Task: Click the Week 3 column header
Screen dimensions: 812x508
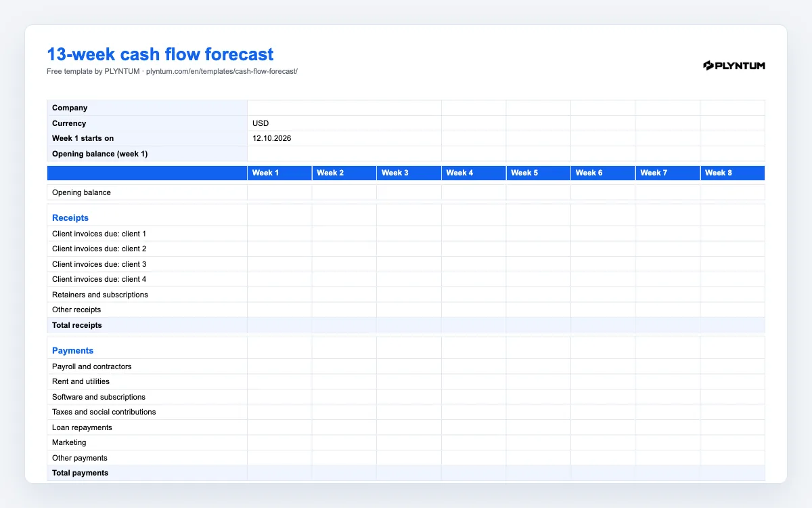Action: coord(409,173)
